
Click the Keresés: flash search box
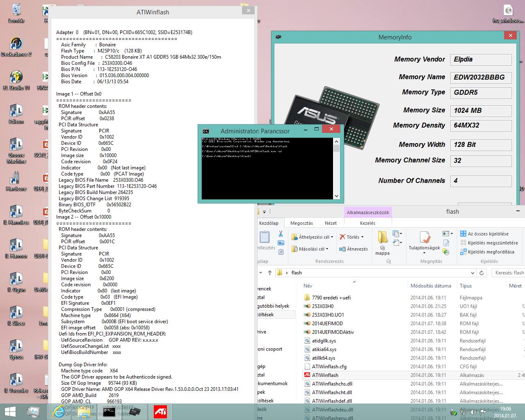(x=509, y=273)
